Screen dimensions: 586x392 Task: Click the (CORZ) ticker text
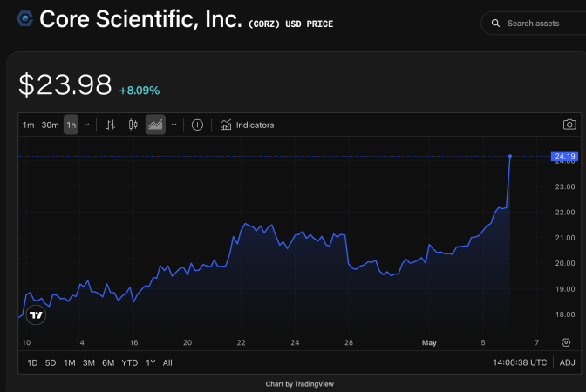264,24
